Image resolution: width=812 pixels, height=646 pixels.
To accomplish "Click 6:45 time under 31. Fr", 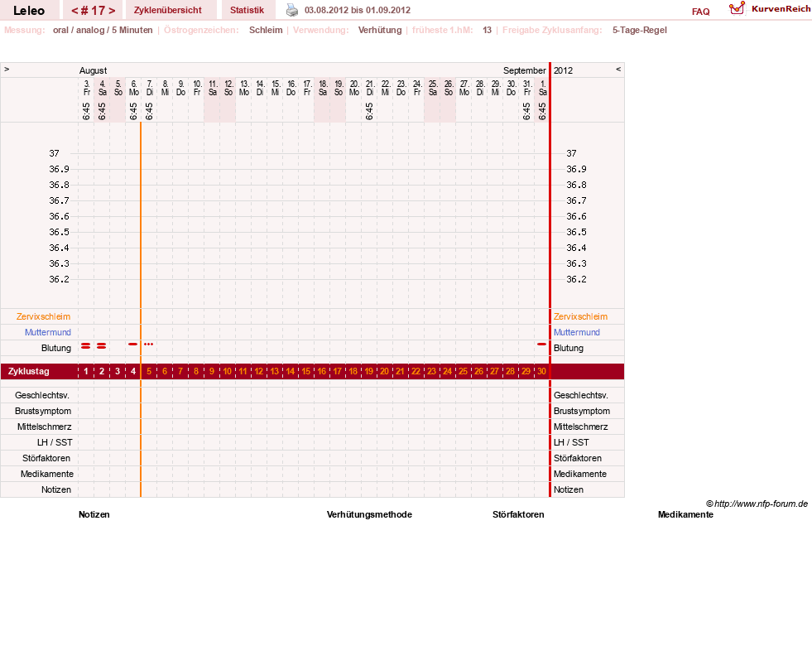I will [x=526, y=111].
